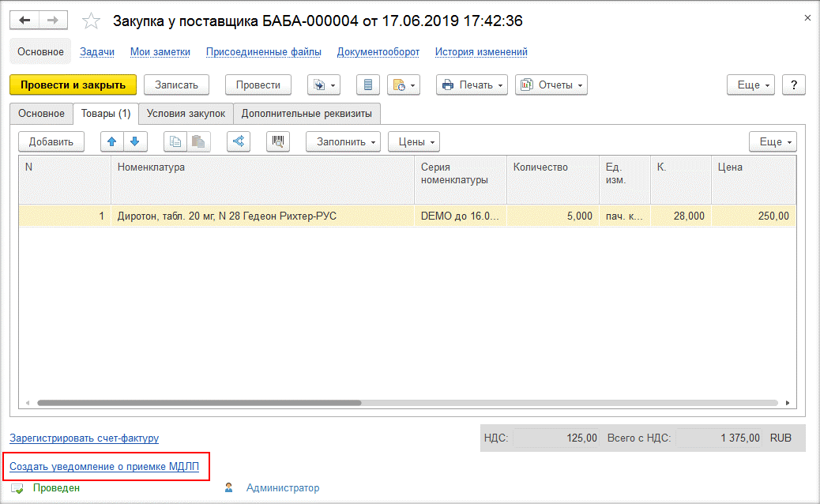Open the document movements report icon
Viewport: 820px width, 504px height.
[368, 85]
